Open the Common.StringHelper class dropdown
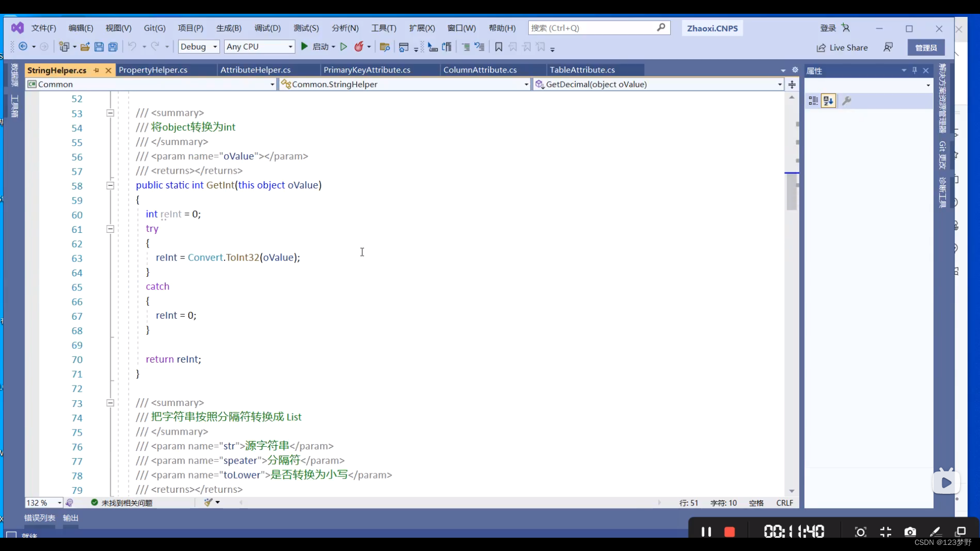The width and height of the screenshot is (980, 551). [405, 84]
